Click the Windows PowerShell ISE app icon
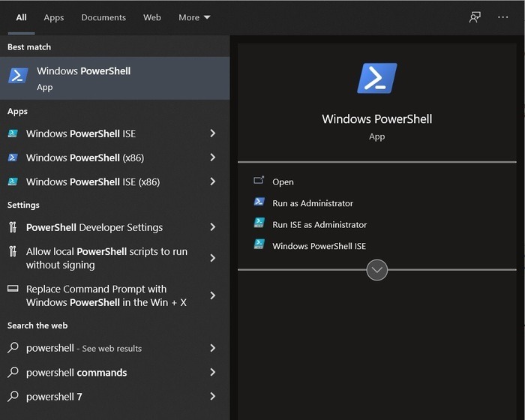The width and height of the screenshot is (525, 420). tap(13, 133)
